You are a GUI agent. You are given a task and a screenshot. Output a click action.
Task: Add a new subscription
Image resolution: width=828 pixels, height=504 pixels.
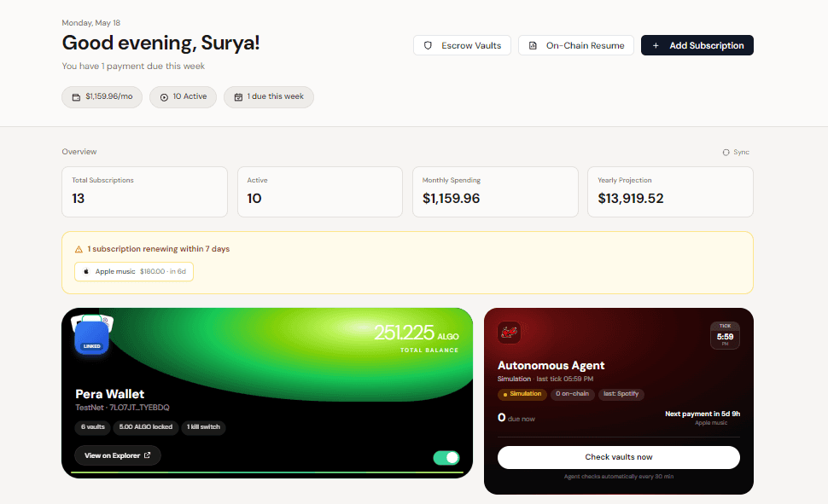(x=697, y=45)
